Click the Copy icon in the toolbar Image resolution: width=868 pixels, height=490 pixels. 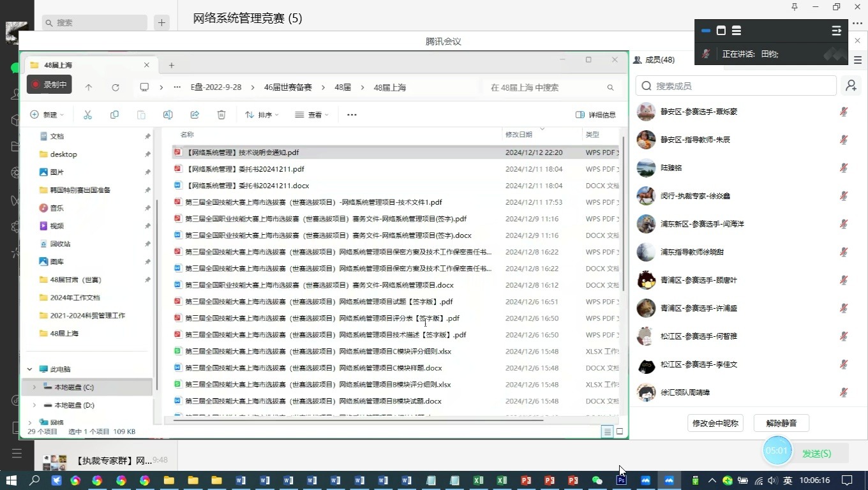click(114, 114)
